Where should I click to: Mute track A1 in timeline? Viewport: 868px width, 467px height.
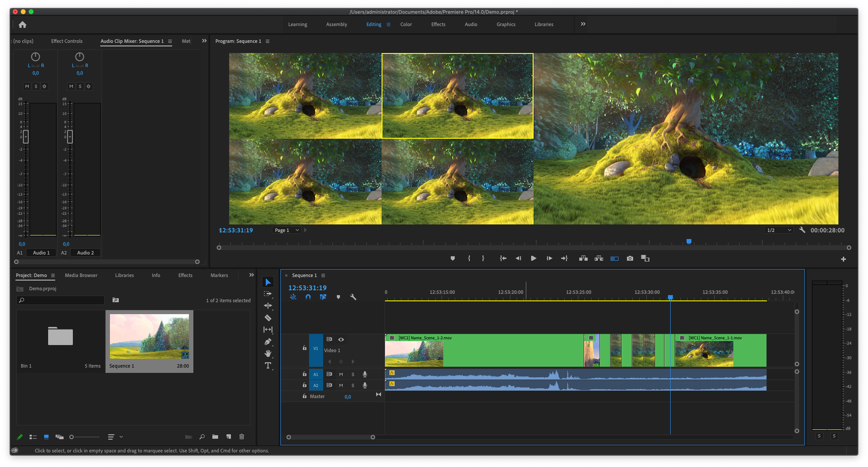[341, 374]
